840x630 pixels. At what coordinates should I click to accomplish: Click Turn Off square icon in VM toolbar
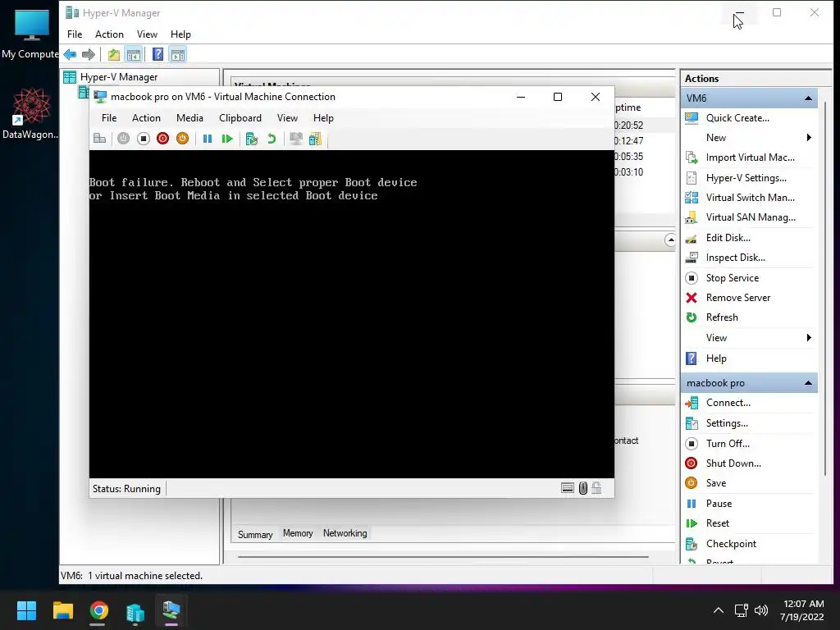click(143, 139)
